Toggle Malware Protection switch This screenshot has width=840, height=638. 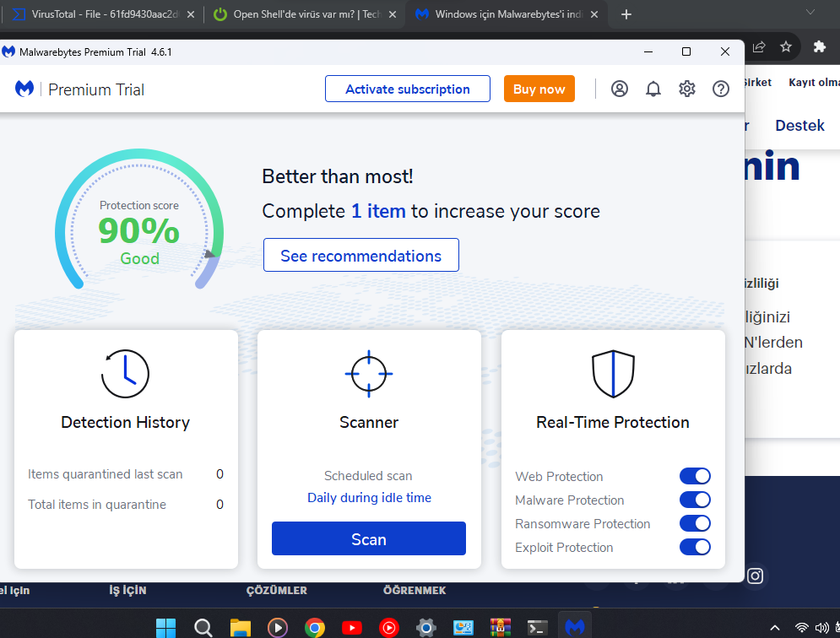(695, 500)
